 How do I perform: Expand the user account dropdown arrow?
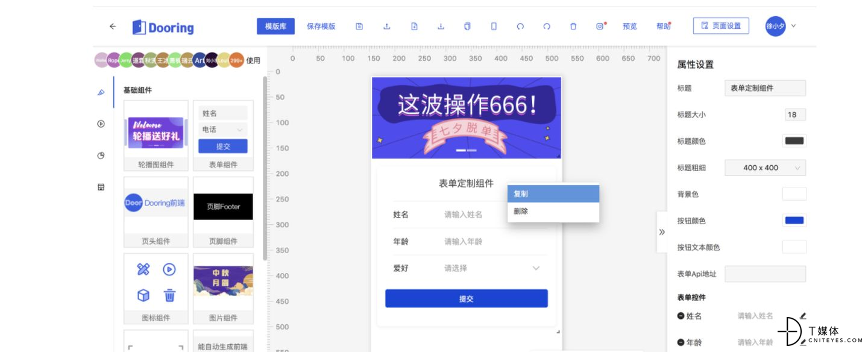793,26
